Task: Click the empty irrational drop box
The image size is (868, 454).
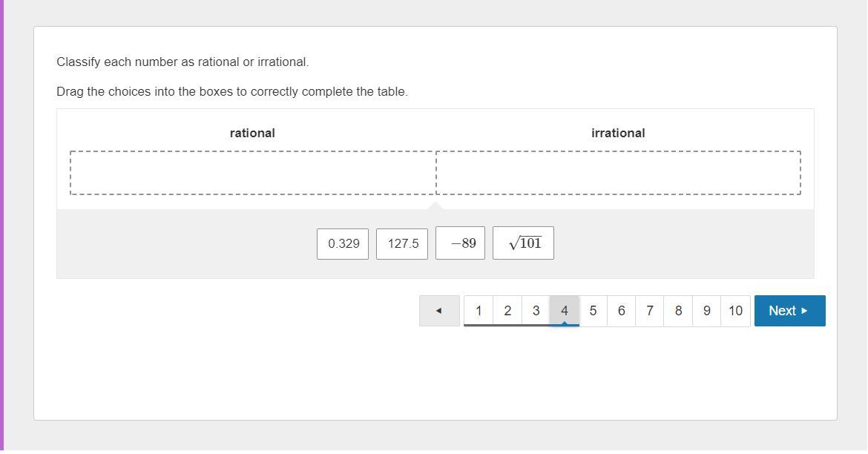Action: point(618,173)
